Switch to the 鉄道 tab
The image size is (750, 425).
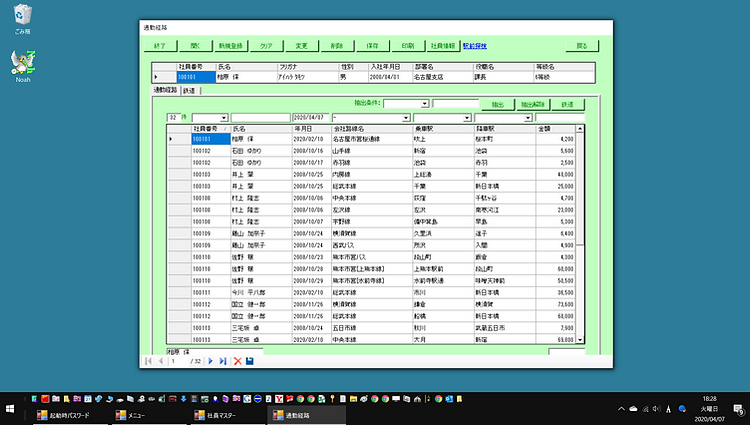click(190, 91)
